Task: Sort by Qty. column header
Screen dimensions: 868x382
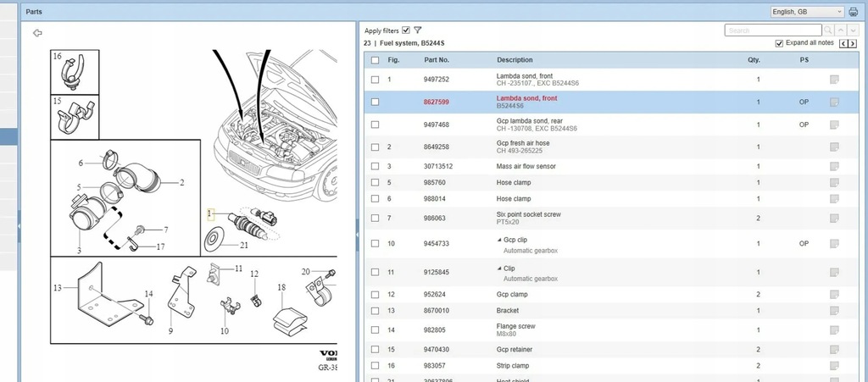Action: [754, 60]
